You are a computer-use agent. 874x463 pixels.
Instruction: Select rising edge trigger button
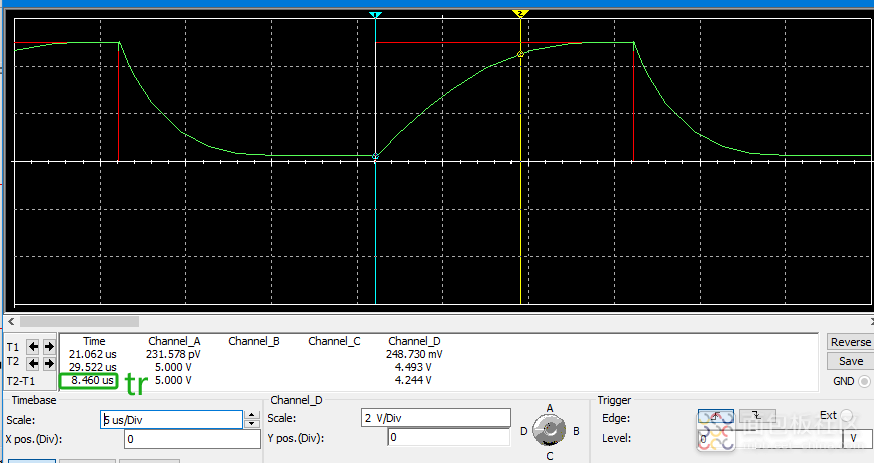tap(715, 416)
